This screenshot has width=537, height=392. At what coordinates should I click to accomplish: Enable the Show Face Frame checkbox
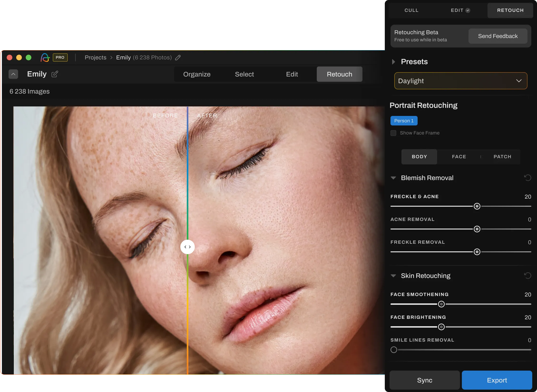click(393, 133)
